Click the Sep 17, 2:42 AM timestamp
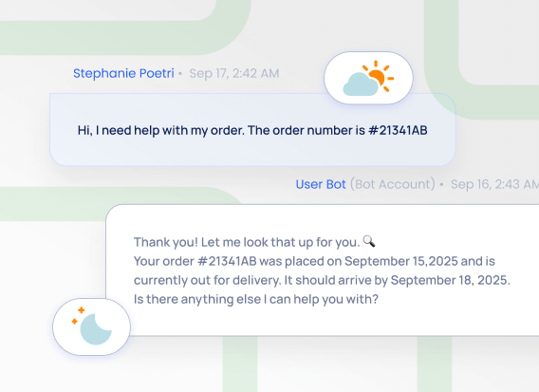 click(234, 73)
